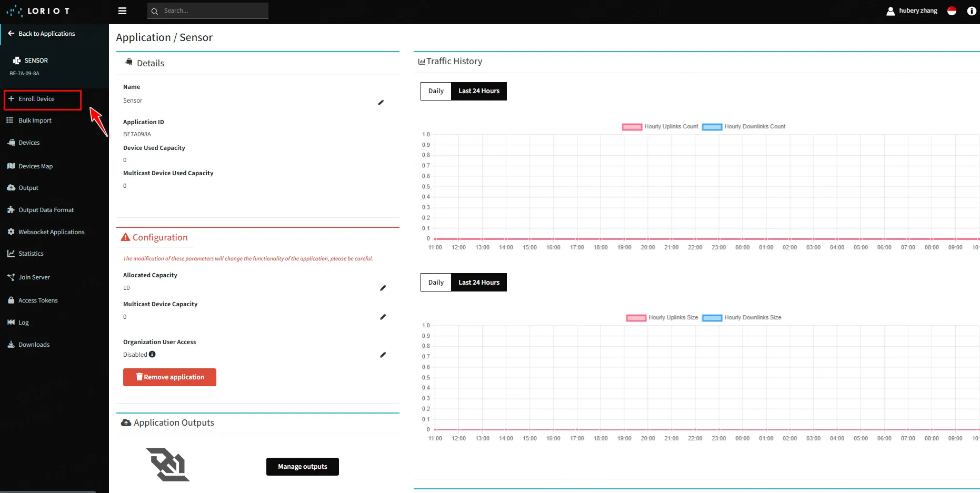
Task: Toggle Hourly Downlinks Count legend
Action: pos(743,127)
